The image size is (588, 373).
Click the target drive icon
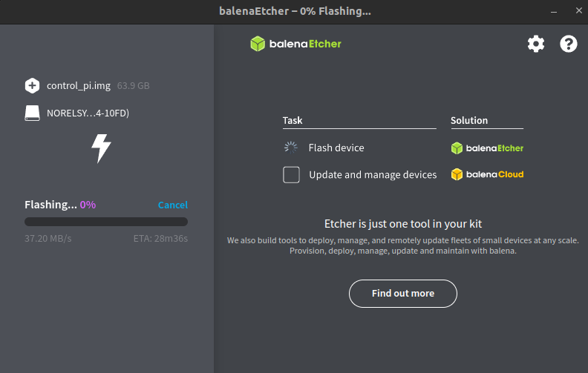[32, 113]
